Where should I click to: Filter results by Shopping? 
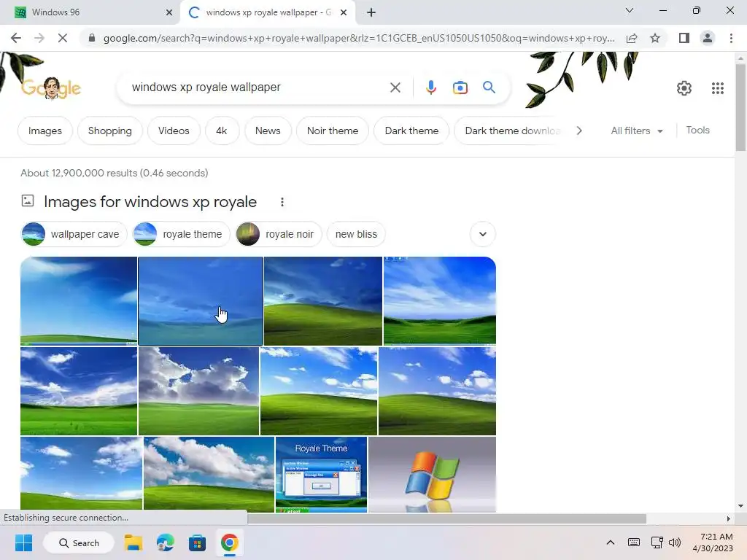coord(110,131)
